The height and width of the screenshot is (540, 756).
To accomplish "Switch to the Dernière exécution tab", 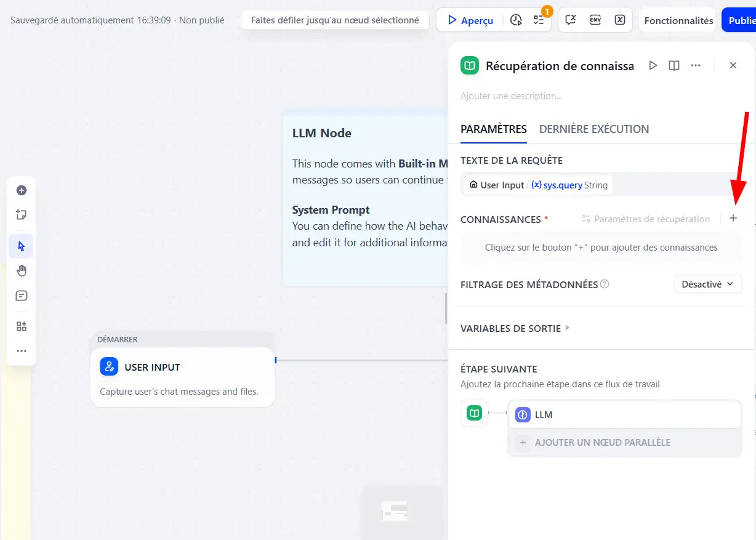I will tap(594, 129).
